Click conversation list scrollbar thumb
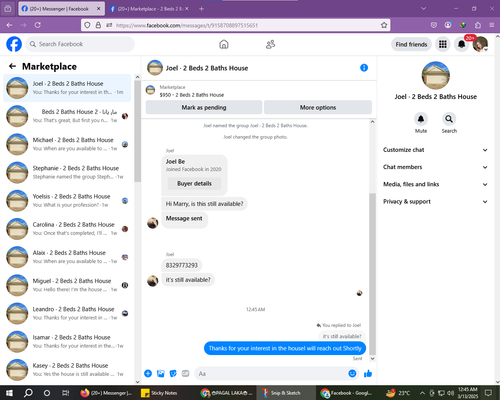Screen dimensions: 500x400 [137, 132]
